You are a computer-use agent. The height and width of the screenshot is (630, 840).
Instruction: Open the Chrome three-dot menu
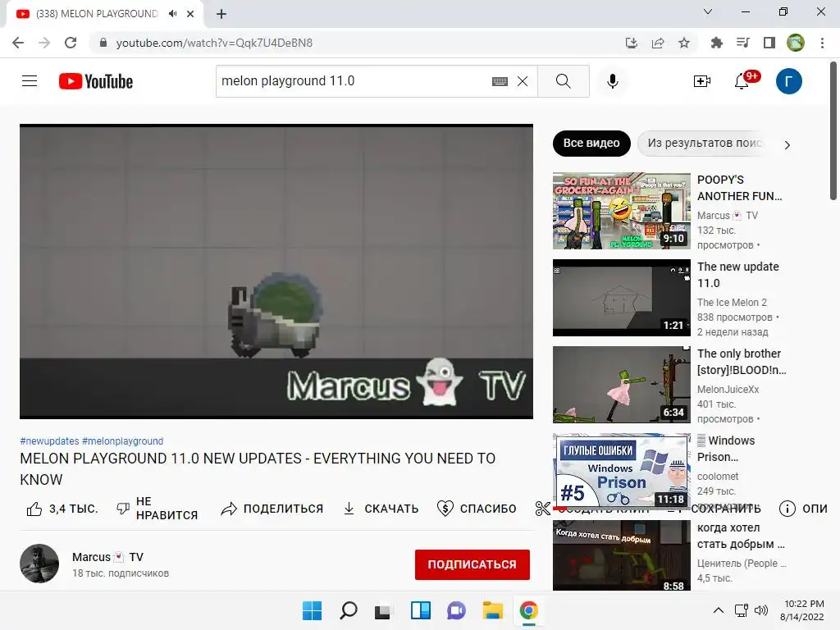pyautogui.click(x=822, y=43)
